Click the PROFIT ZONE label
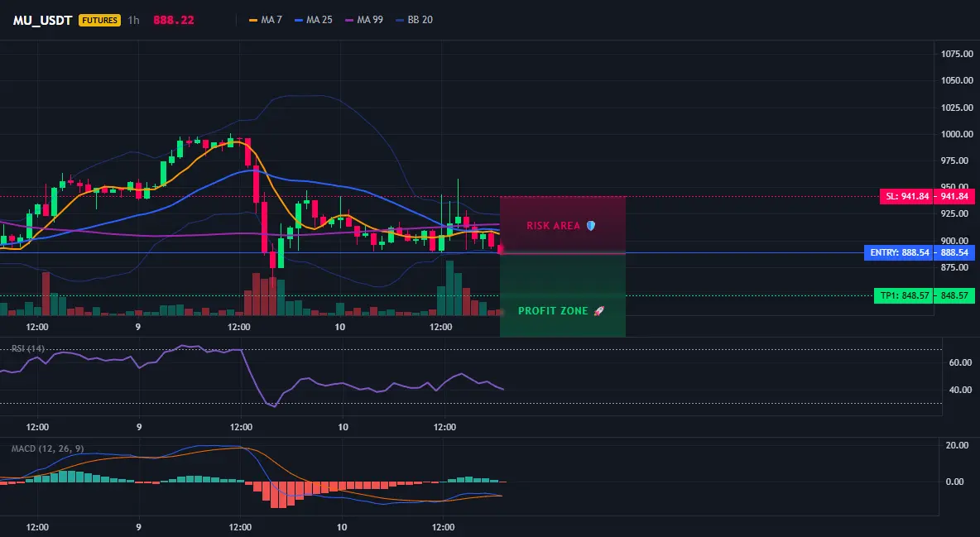Viewport: 980px width, 537px height. (553, 310)
